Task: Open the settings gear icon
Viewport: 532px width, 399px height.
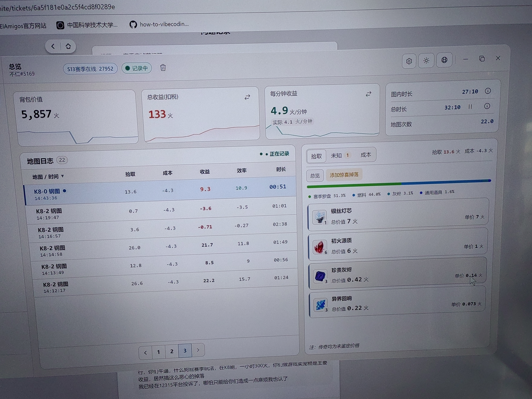Action: 409,61
